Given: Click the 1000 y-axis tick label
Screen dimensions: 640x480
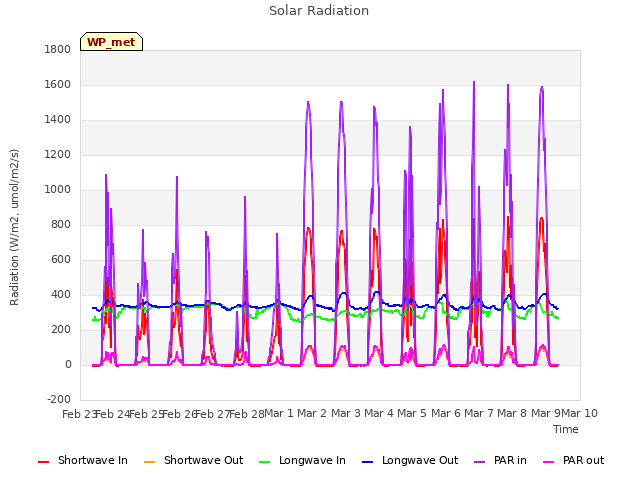Looking at the screenshot, I should [58, 190].
